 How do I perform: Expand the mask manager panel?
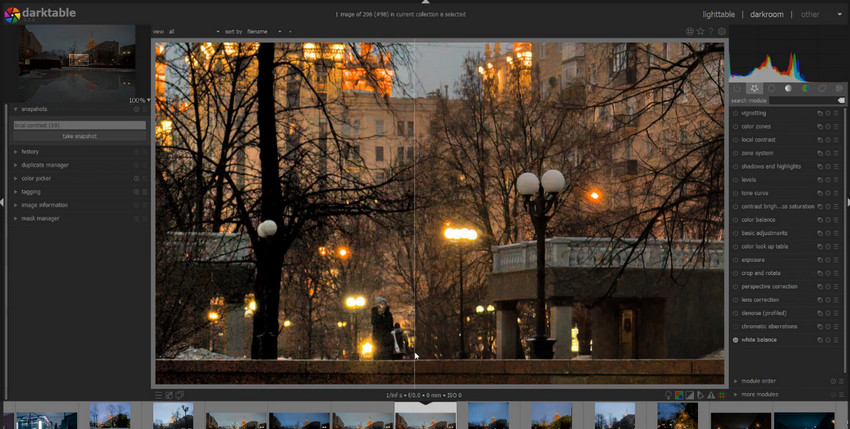click(x=16, y=219)
